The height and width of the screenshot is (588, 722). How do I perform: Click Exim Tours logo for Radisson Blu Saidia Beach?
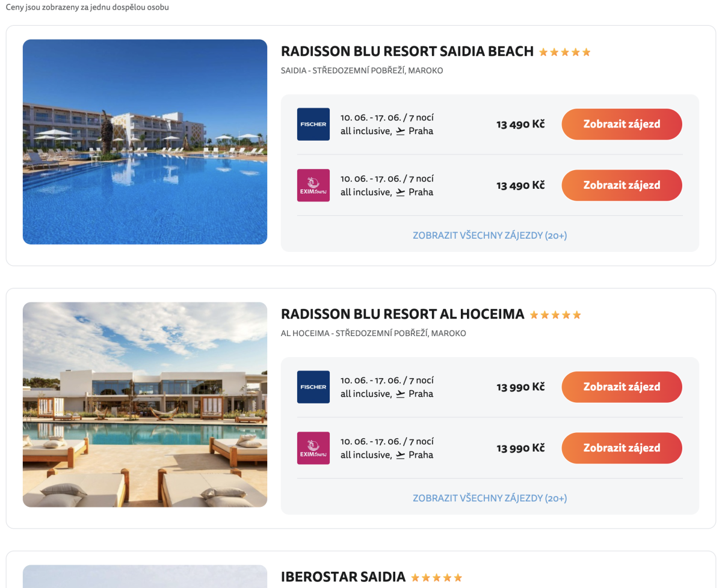pyautogui.click(x=313, y=185)
